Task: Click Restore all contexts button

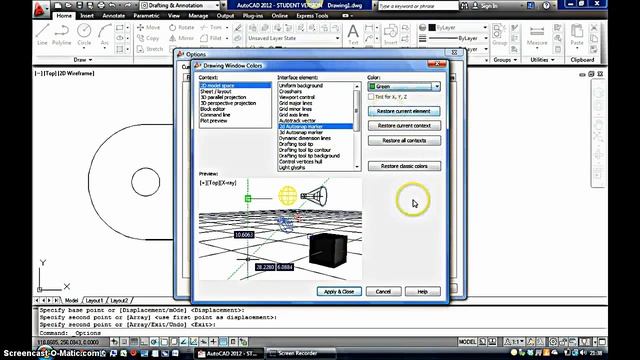Action: (404, 140)
